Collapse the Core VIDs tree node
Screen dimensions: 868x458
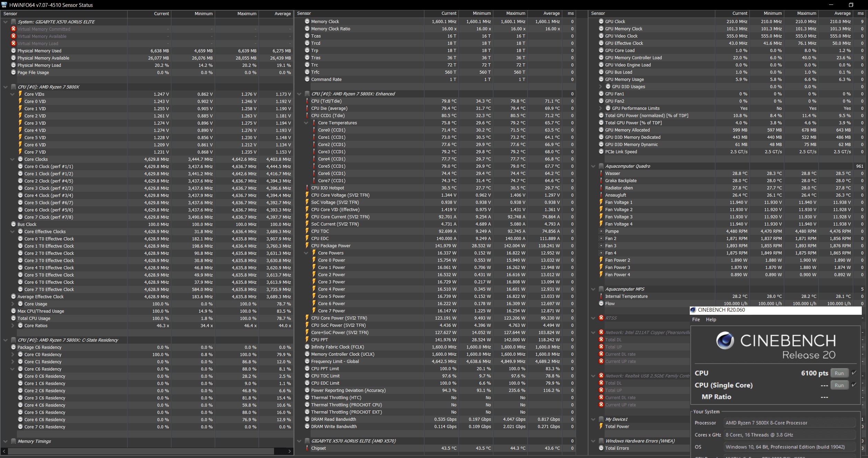point(12,94)
